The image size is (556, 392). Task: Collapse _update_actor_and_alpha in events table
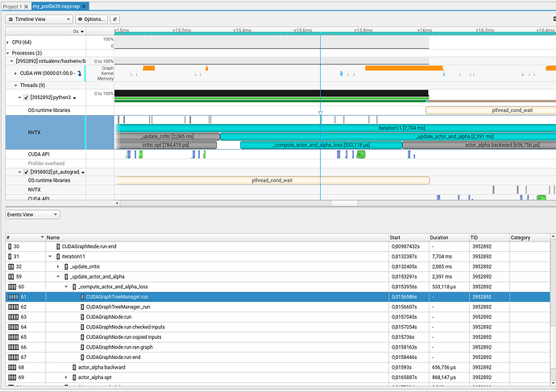(58, 277)
